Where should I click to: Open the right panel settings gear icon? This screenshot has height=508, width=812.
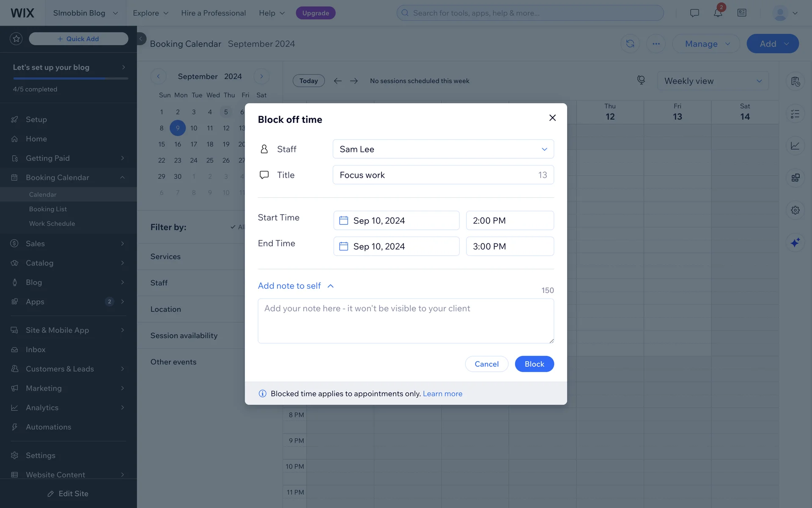coord(795,210)
